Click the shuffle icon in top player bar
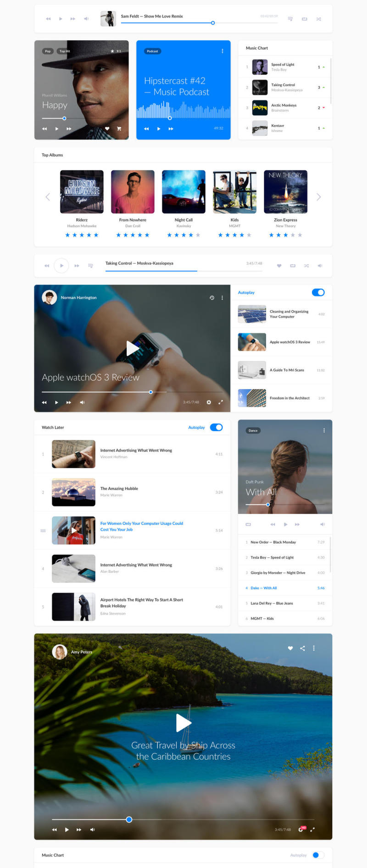Viewport: 367px width, 868px height. pyautogui.click(x=318, y=19)
